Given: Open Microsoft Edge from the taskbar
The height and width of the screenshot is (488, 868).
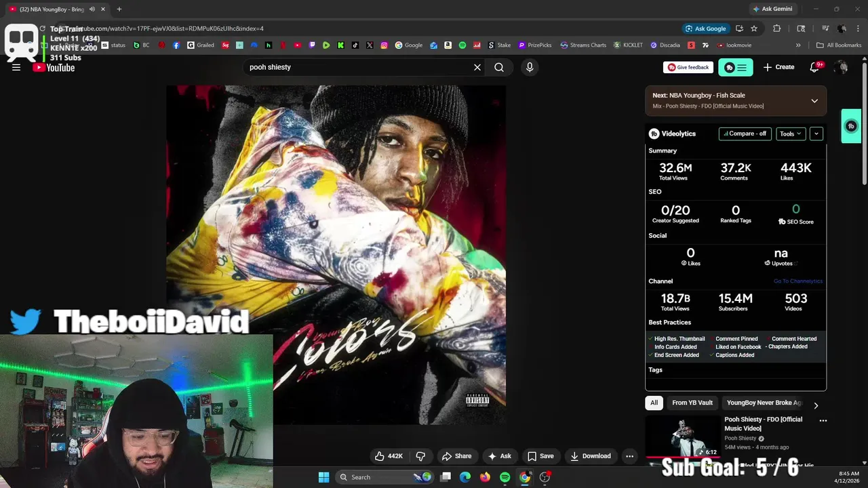Looking at the screenshot, I should (465, 477).
